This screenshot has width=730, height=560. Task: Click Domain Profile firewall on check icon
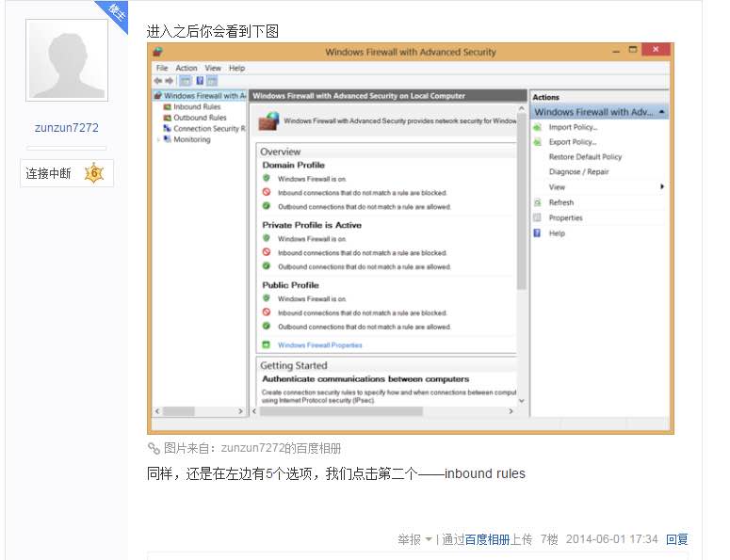point(267,178)
